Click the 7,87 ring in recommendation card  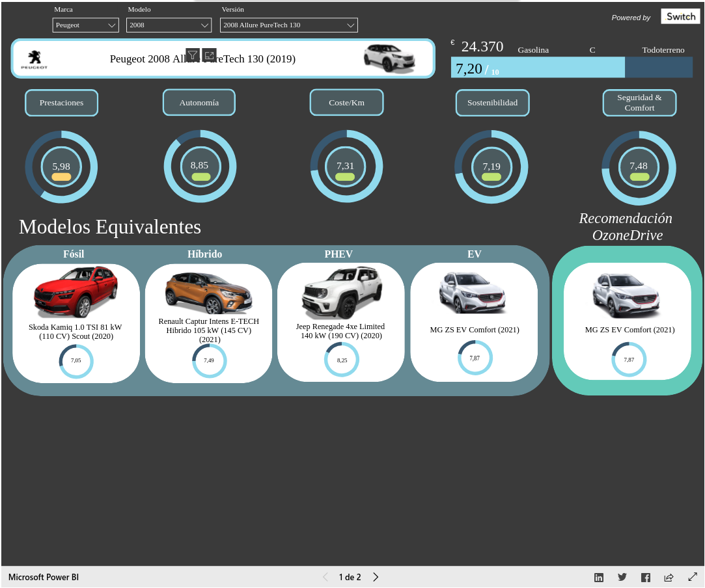[629, 360]
